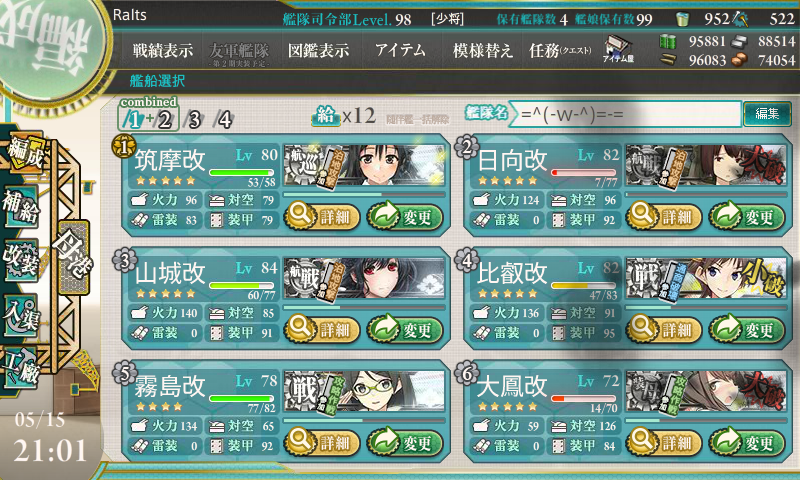The height and width of the screenshot is (480, 800).
Task: Click the 編成 organize sidebar icon
Action: (23, 152)
